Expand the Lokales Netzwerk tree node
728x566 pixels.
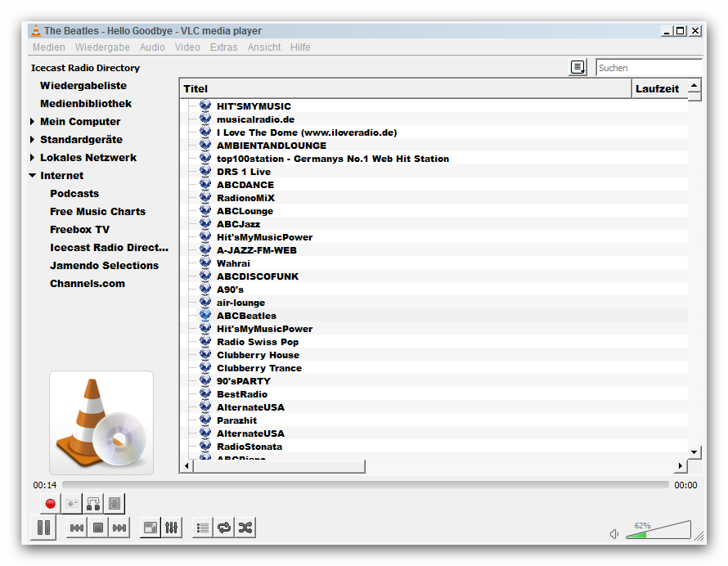(32, 158)
